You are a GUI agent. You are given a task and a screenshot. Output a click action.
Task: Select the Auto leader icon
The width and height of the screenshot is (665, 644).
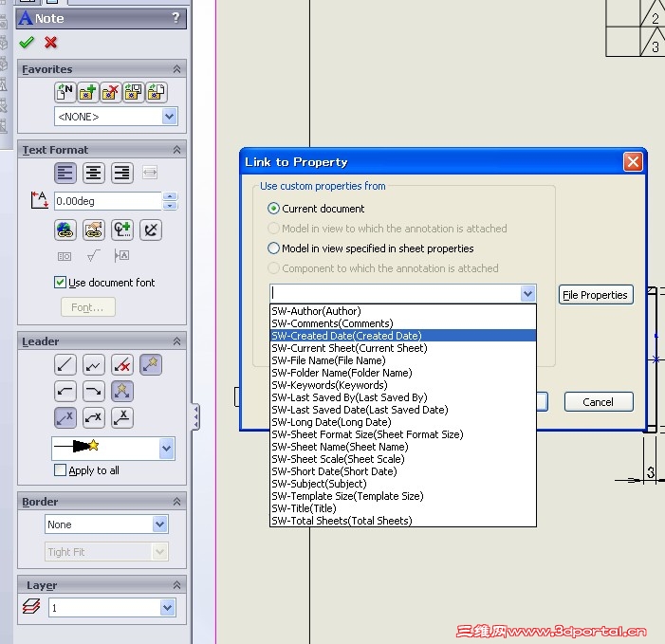(x=151, y=364)
